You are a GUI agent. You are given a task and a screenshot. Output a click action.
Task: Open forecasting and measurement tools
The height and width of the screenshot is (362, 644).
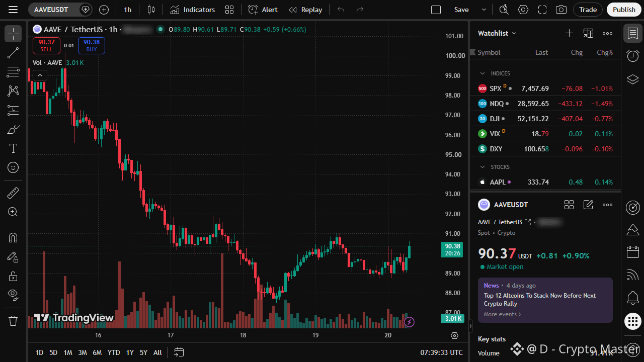point(13,110)
